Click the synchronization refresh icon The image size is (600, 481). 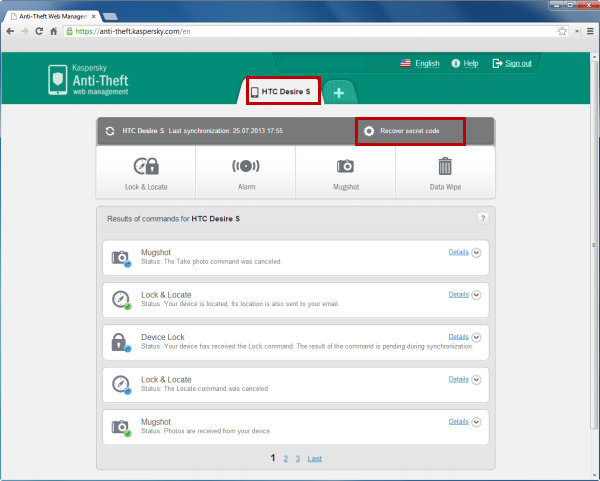click(110, 131)
